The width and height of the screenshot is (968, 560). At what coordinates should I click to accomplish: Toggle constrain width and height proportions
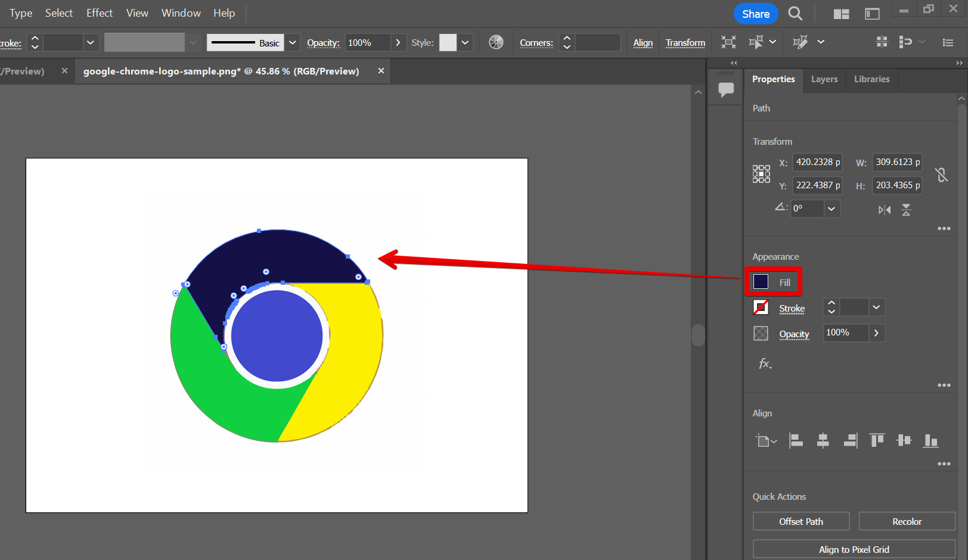(x=942, y=175)
